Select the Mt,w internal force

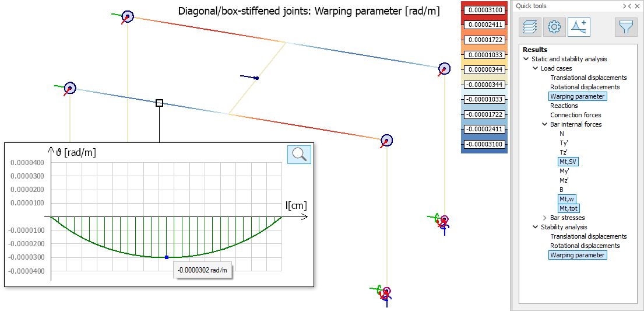click(x=567, y=199)
